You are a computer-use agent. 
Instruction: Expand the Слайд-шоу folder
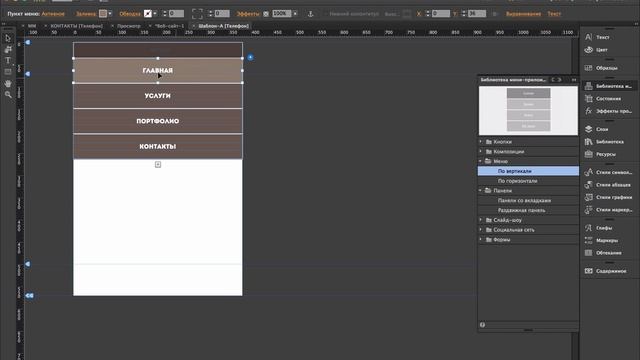480,220
